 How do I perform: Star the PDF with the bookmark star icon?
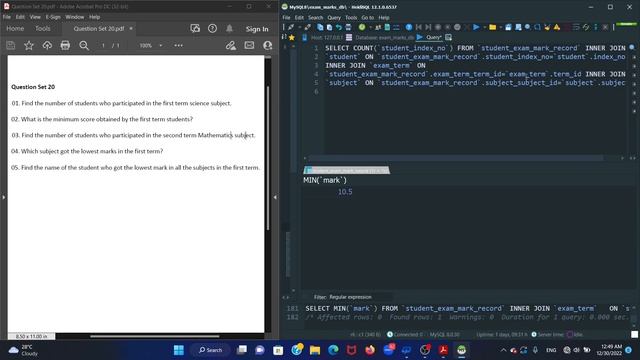click(29, 45)
